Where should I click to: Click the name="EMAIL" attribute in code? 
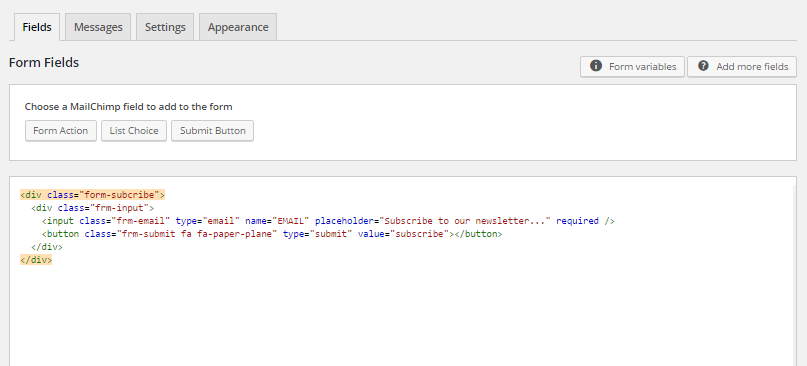pyautogui.click(x=277, y=221)
